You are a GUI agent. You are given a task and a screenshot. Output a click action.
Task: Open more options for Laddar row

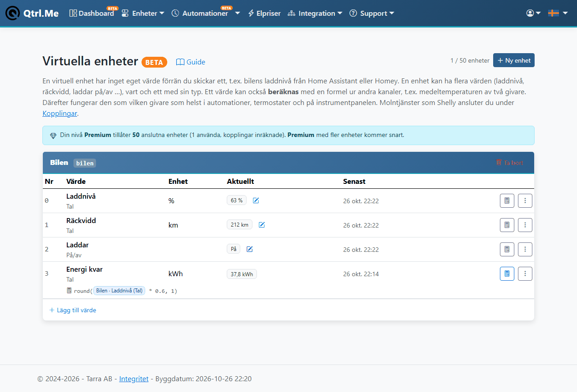coord(525,249)
